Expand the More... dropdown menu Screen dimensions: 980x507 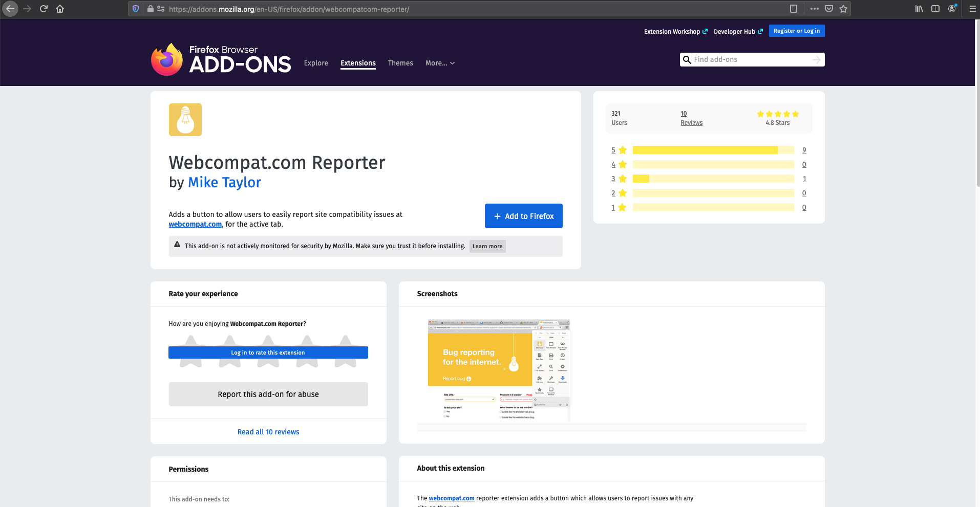pos(440,63)
